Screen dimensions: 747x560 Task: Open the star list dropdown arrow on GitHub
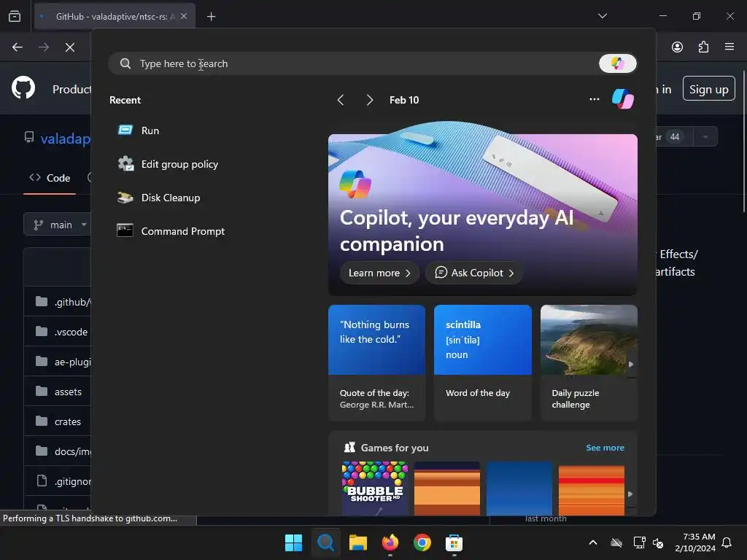click(705, 137)
